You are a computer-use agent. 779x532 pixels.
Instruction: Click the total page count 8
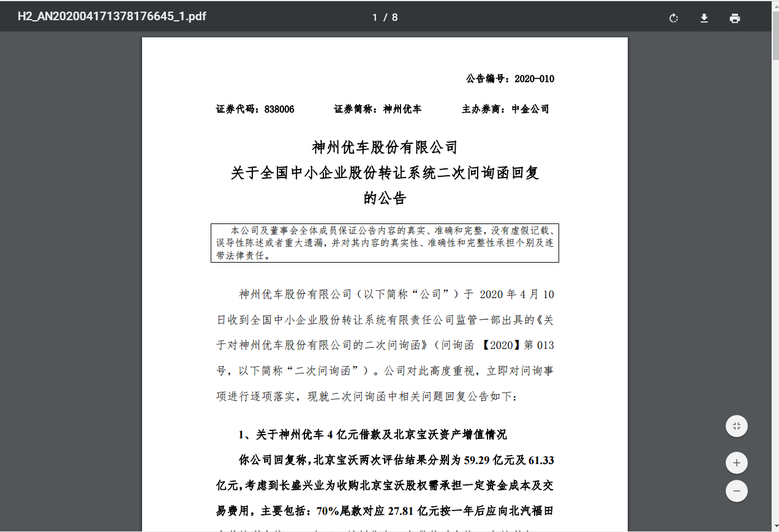click(394, 17)
